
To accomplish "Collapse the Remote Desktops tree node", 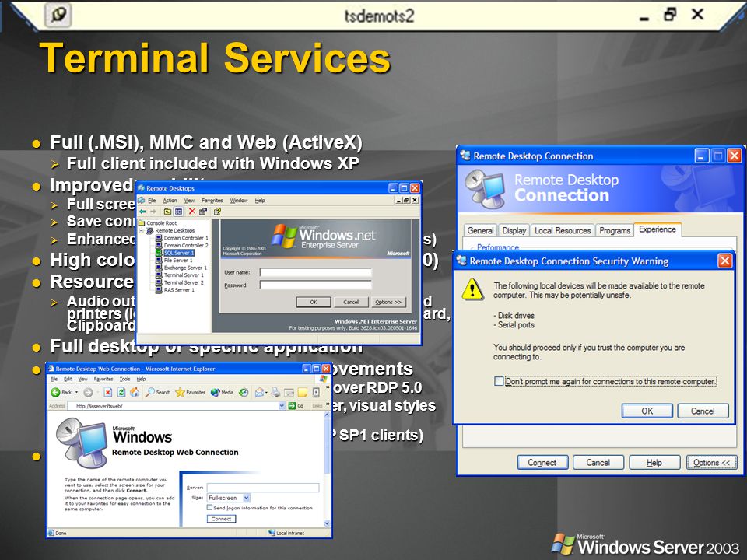I will point(142,230).
